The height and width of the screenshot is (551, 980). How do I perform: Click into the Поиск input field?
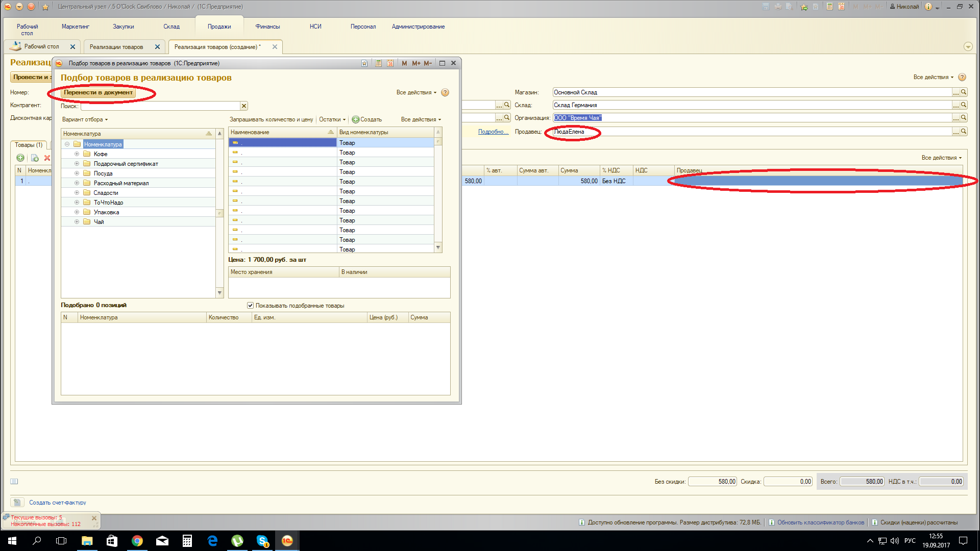point(160,106)
